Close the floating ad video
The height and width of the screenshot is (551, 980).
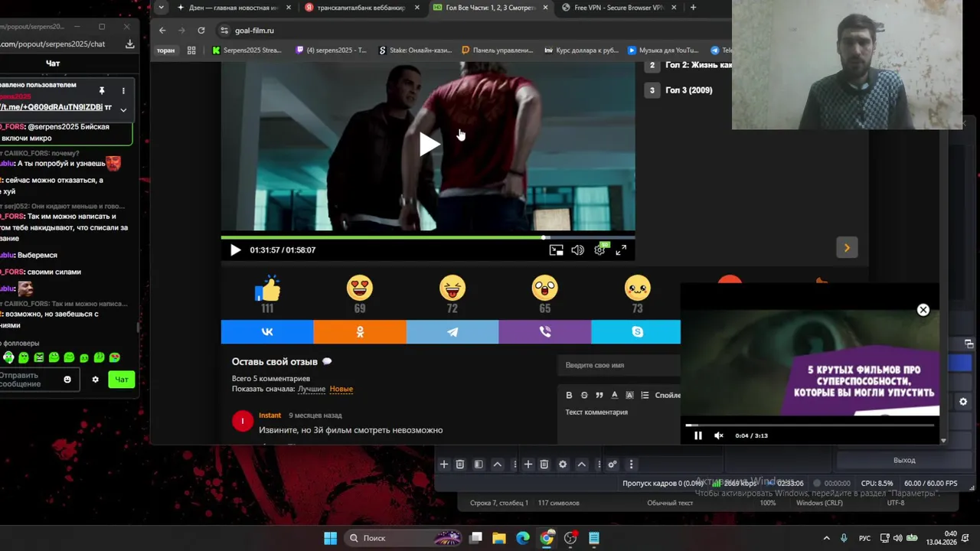[x=923, y=310]
